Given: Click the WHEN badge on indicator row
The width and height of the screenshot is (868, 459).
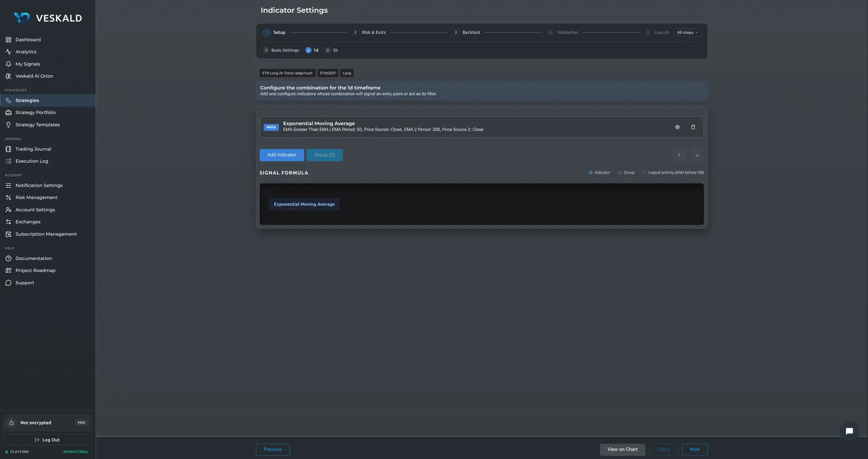Looking at the screenshot, I should pos(271,128).
